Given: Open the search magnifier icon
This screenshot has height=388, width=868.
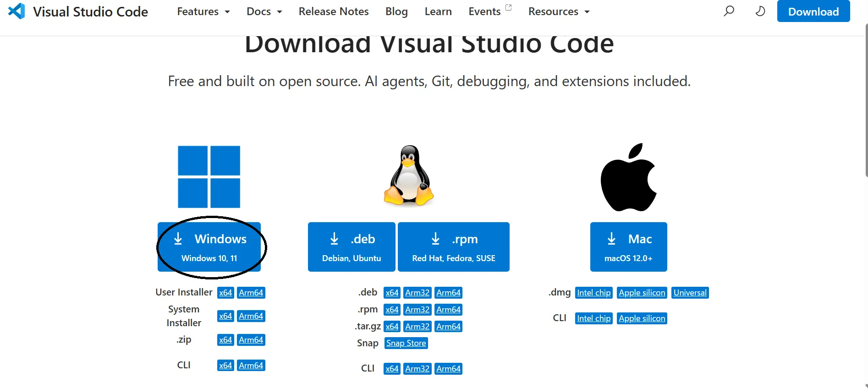Looking at the screenshot, I should pos(729,11).
